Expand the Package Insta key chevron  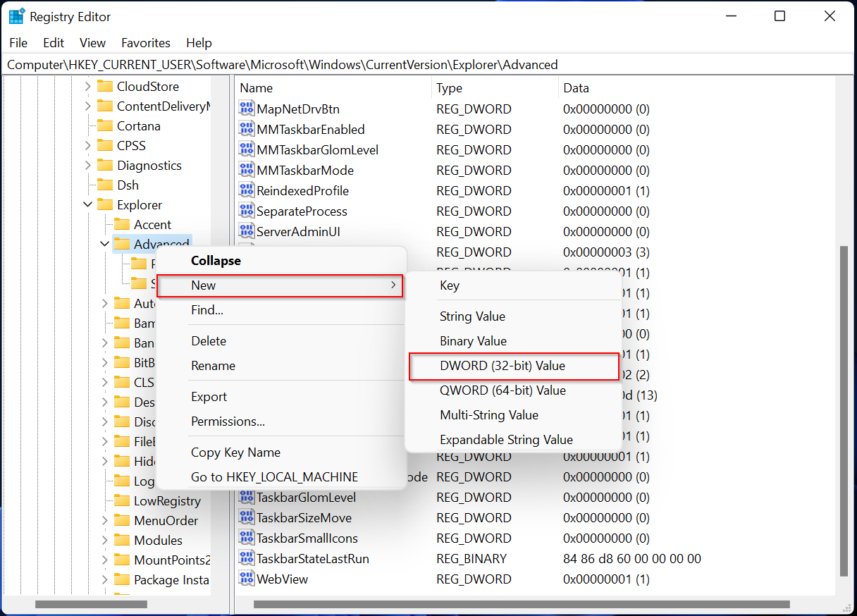click(x=104, y=579)
